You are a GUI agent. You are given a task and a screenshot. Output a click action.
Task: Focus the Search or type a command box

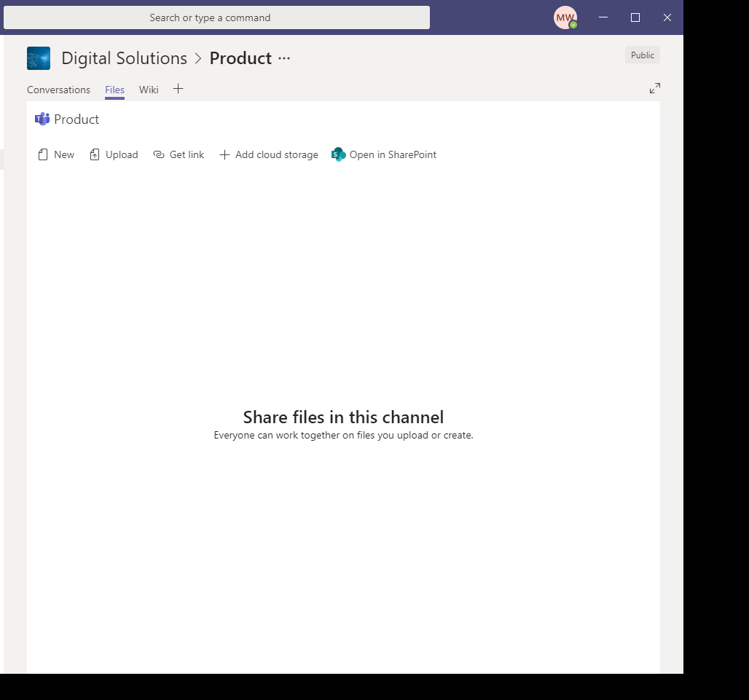pos(217,17)
